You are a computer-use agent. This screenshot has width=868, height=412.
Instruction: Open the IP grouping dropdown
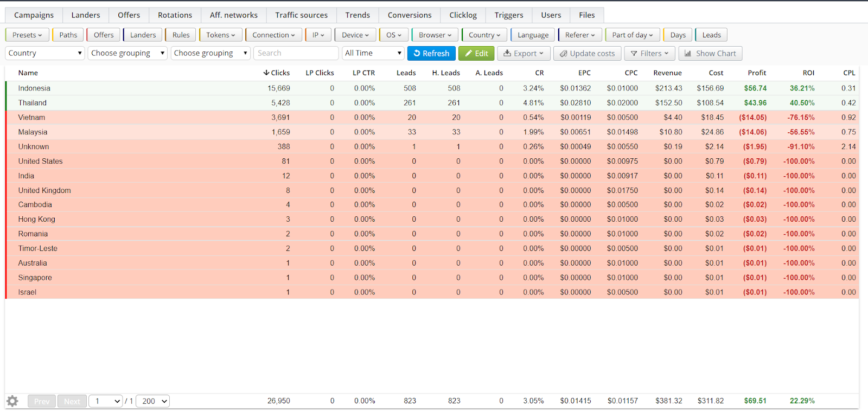(318, 35)
